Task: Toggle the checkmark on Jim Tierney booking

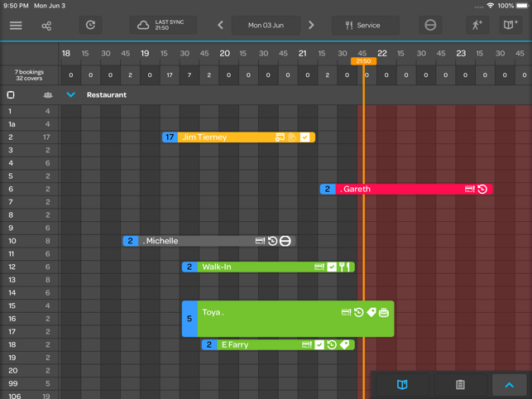Action: pos(304,137)
